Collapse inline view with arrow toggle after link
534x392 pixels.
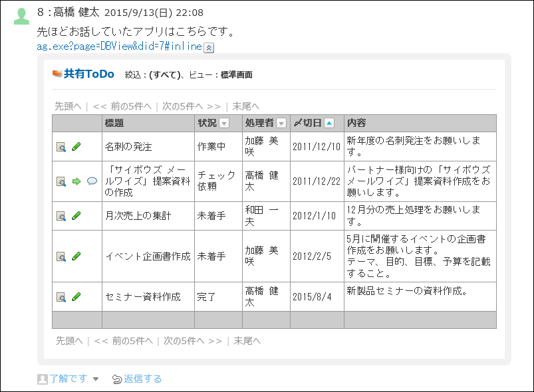pyautogui.click(x=209, y=47)
